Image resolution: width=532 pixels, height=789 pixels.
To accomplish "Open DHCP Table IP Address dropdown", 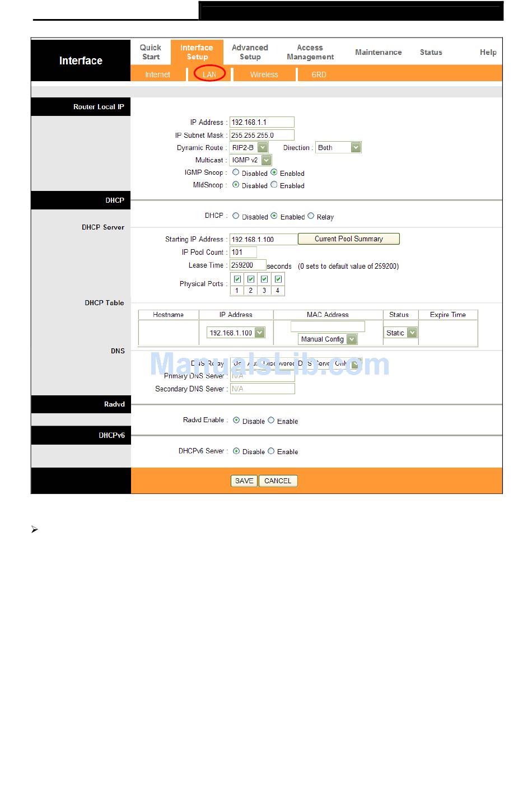I will (236, 333).
